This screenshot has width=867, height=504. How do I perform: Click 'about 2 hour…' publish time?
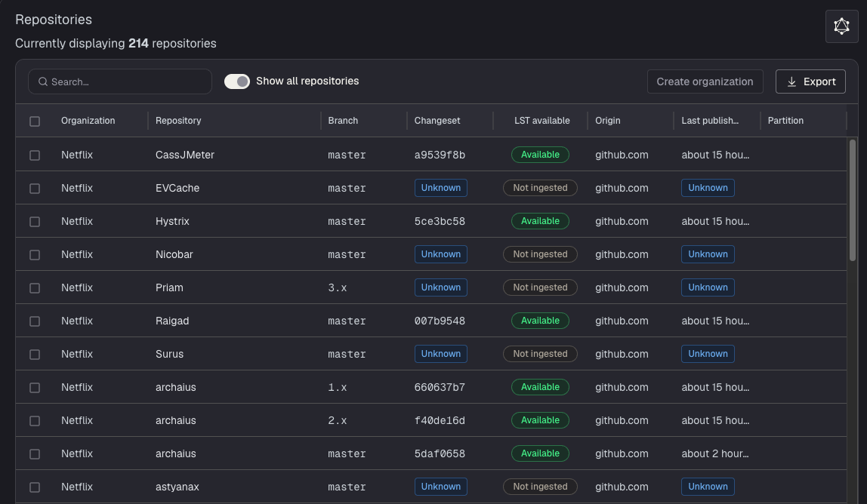(715, 453)
